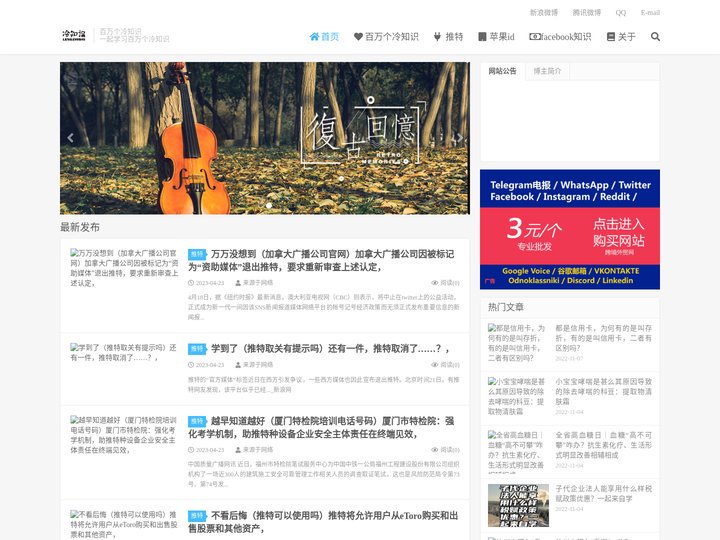Click 推特 tag on eToro article

coord(197,516)
